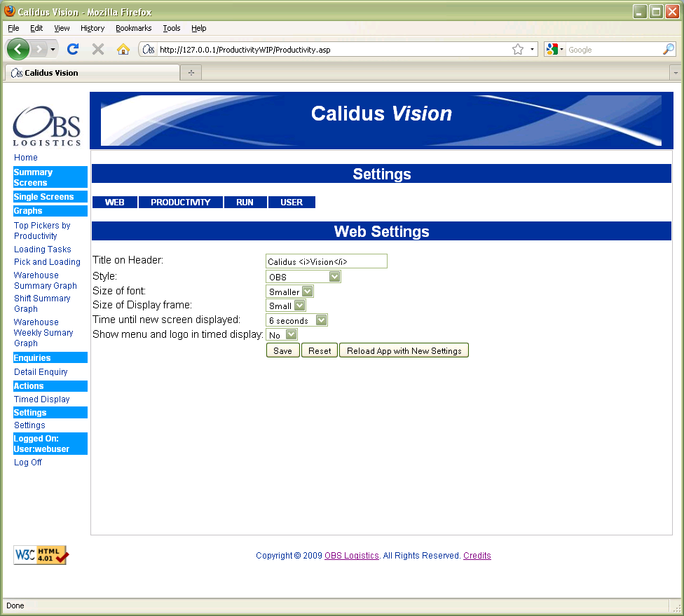Image resolution: width=684 pixels, height=616 pixels.
Task: Open the Tools menu
Action: (172, 28)
